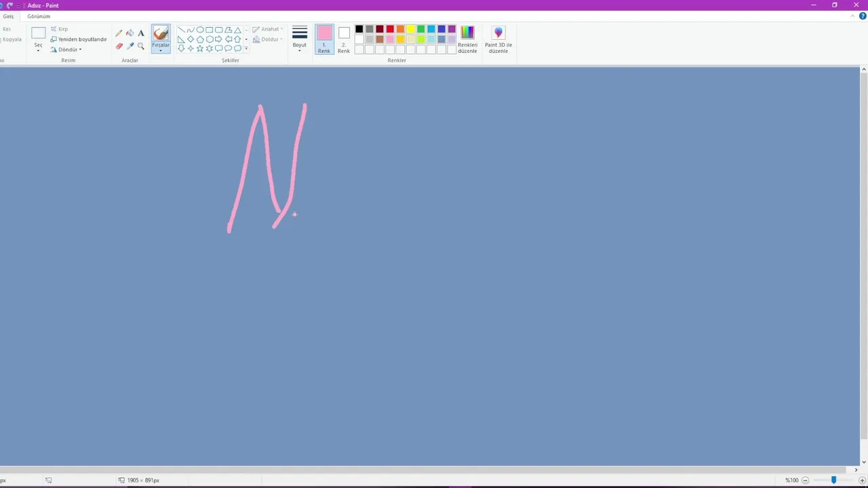Click the Fırçalar brush icon
Screen dimensions: 868x488
(161, 33)
